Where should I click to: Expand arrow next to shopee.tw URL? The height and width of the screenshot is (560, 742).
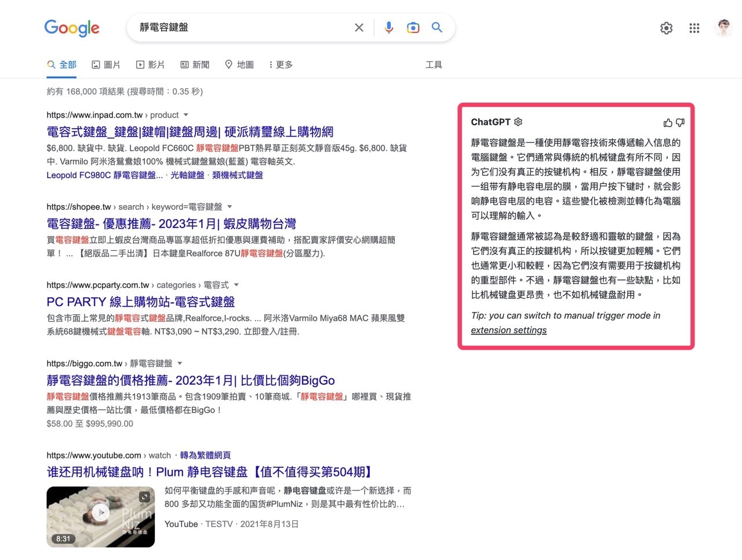(230, 206)
